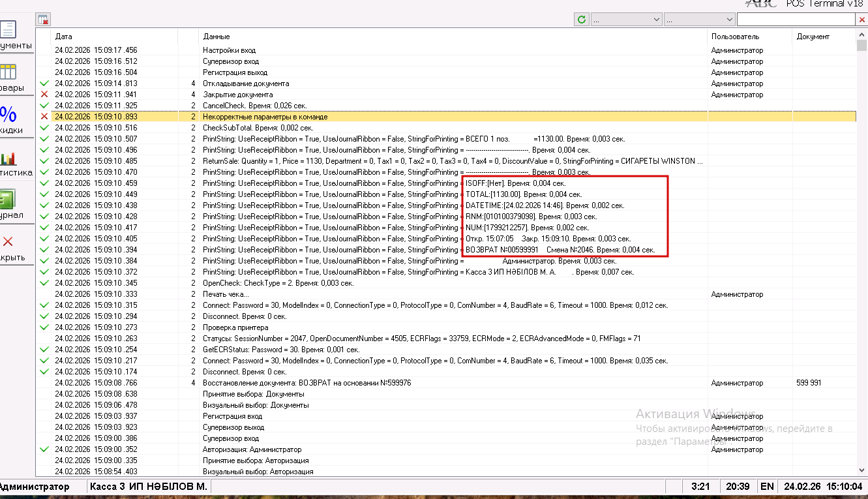The image size is (868, 499).
Task: Click the green check beside Откладывание документа
Action: (44, 83)
